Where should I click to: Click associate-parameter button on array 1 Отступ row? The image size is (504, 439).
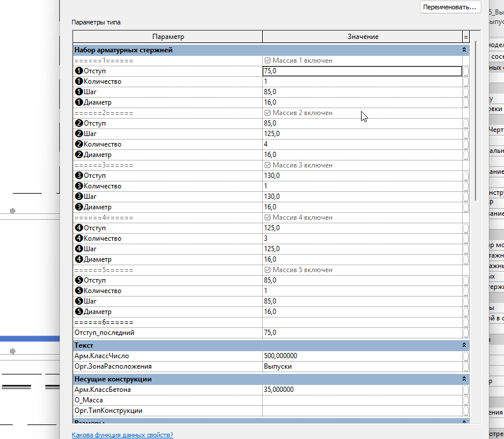pyautogui.click(x=466, y=71)
